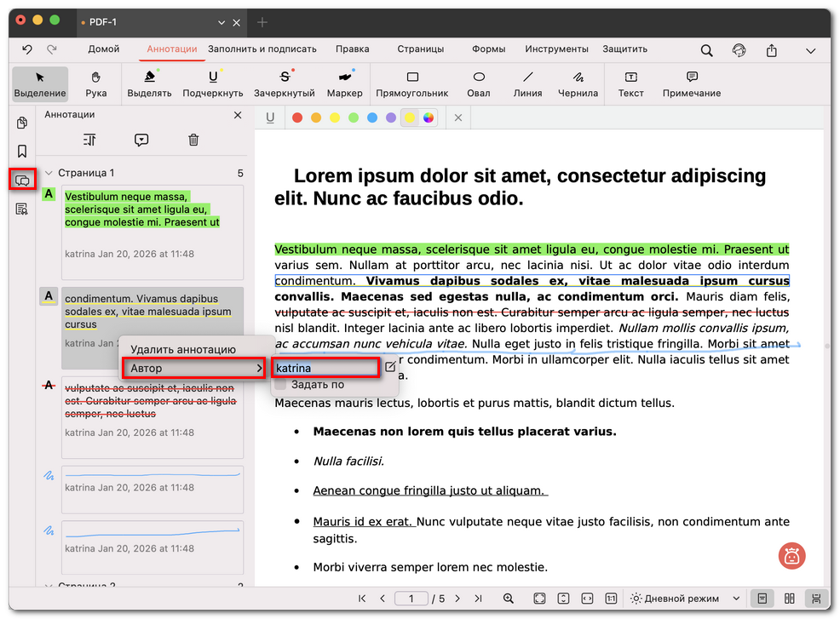Click the edit author icon beside katrina
The width and height of the screenshot is (840, 619).
coord(390,368)
